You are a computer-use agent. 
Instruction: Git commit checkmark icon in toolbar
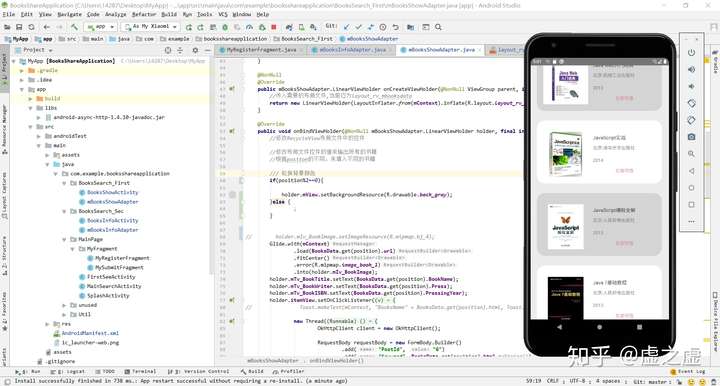[359, 27]
